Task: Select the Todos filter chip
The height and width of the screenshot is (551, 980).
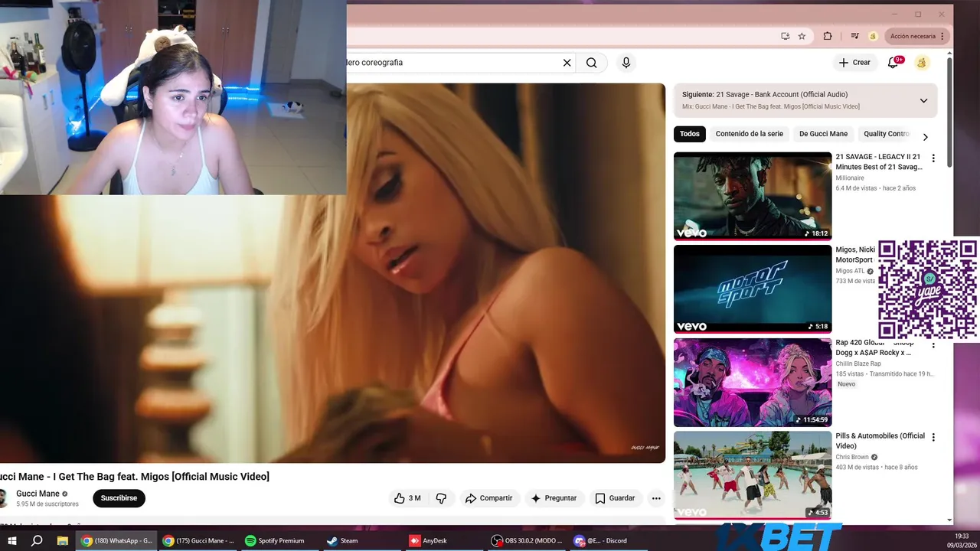Action: (690, 134)
